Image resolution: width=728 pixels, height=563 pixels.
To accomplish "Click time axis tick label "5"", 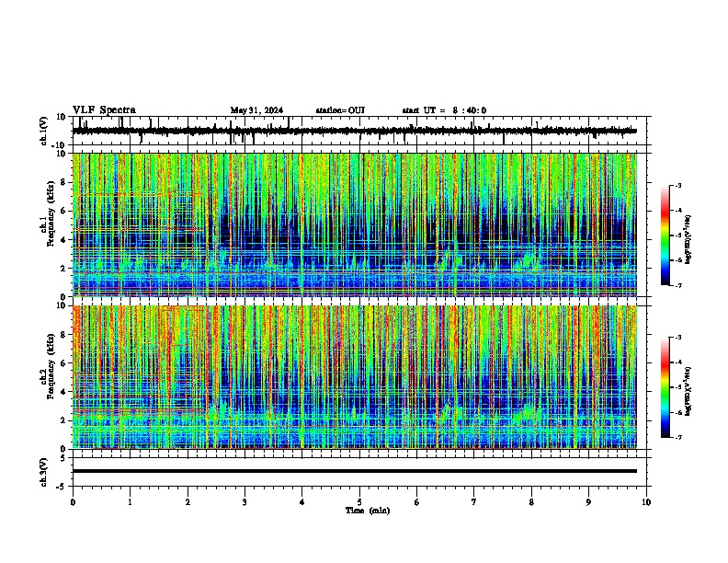I will 359,502.
